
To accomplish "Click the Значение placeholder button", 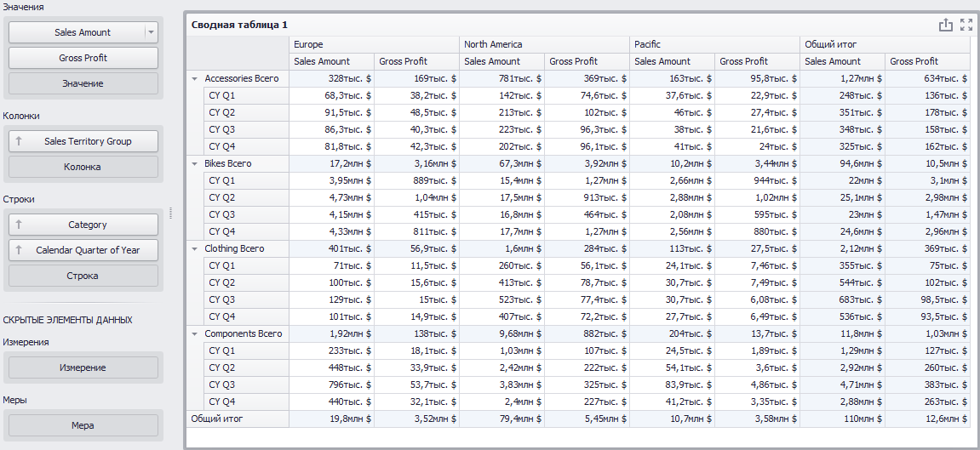I will [83, 83].
